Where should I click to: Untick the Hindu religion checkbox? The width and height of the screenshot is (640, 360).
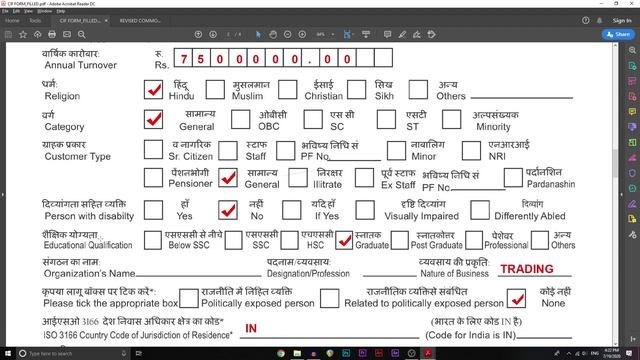153,89
